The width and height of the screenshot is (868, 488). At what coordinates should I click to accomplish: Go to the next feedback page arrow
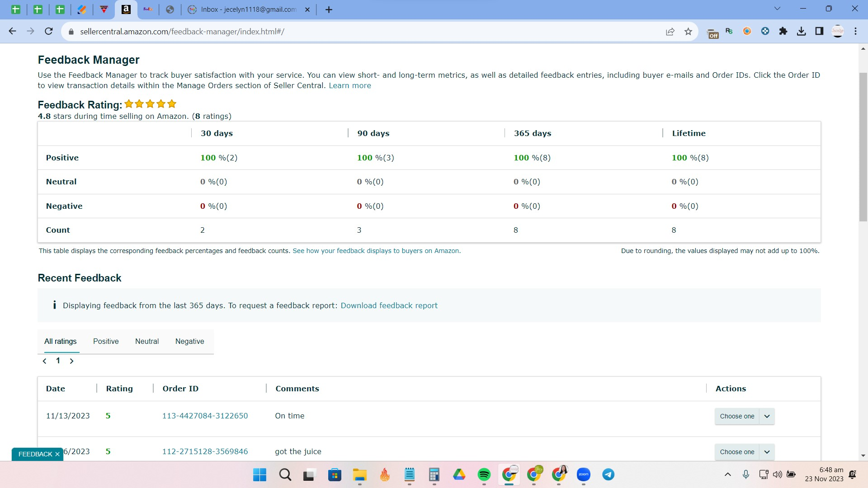[x=71, y=361]
